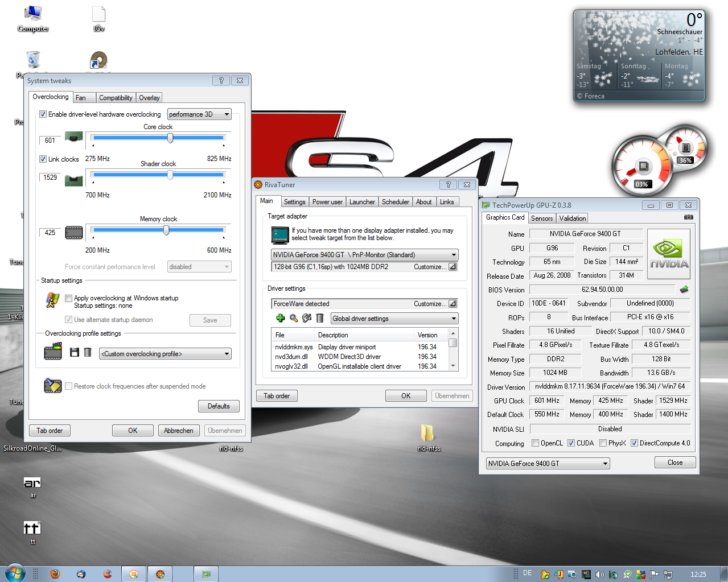
Task: Click the wrench edit icon beside the magnifier
Action: (x=307, y=319)
